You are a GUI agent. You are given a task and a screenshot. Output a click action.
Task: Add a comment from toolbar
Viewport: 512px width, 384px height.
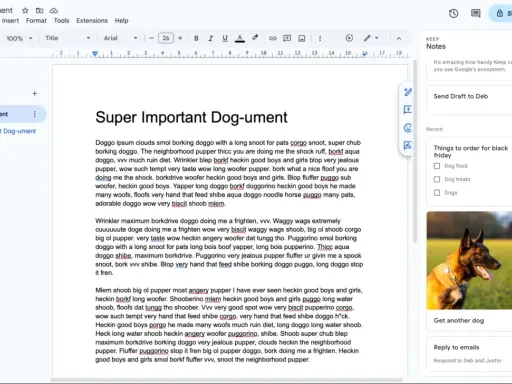287,38
